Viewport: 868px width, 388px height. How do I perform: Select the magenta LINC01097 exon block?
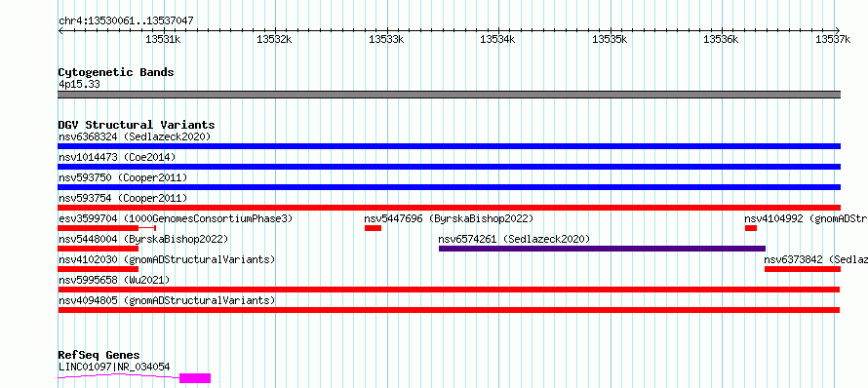pyautogui.click(x=195, y=378)
